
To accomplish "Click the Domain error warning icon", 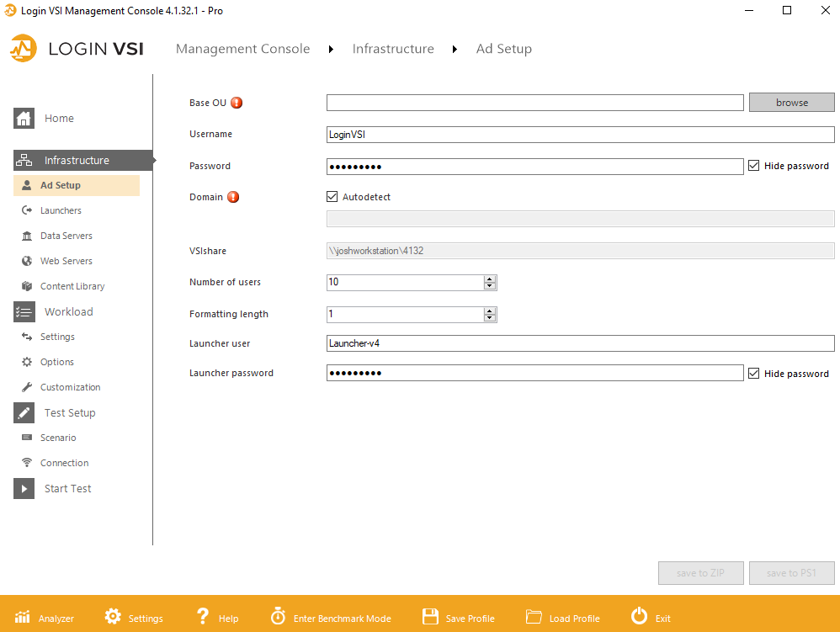I will click(x=233, y=197).
